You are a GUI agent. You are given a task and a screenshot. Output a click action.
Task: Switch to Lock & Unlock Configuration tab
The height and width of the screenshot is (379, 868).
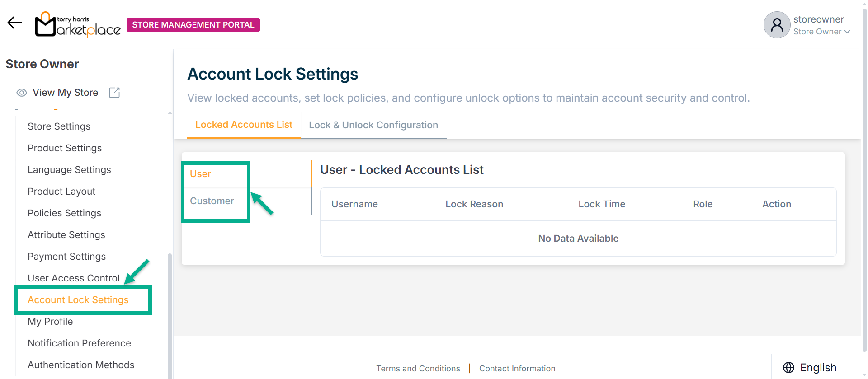(x=373, y=125)
